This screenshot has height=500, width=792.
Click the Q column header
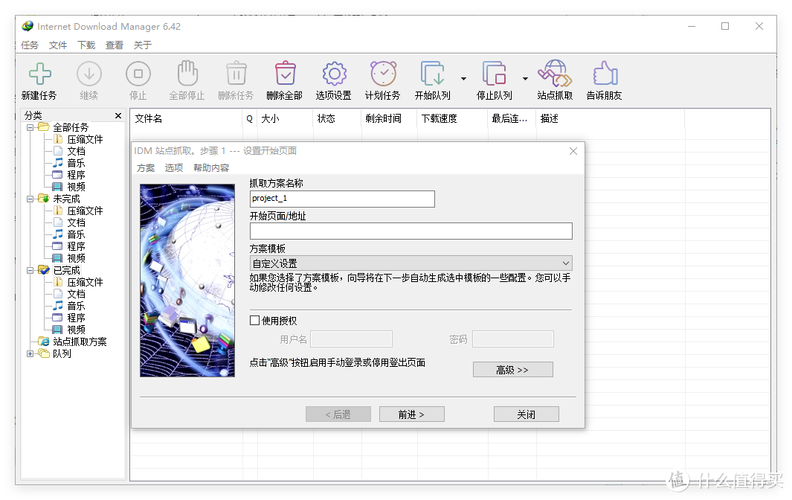250,119
